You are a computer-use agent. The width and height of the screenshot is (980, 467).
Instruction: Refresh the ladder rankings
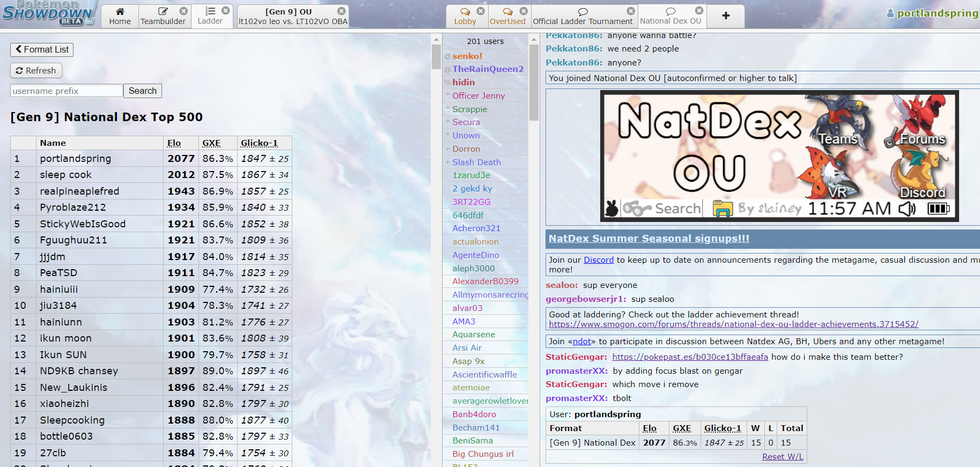point(36,70)
